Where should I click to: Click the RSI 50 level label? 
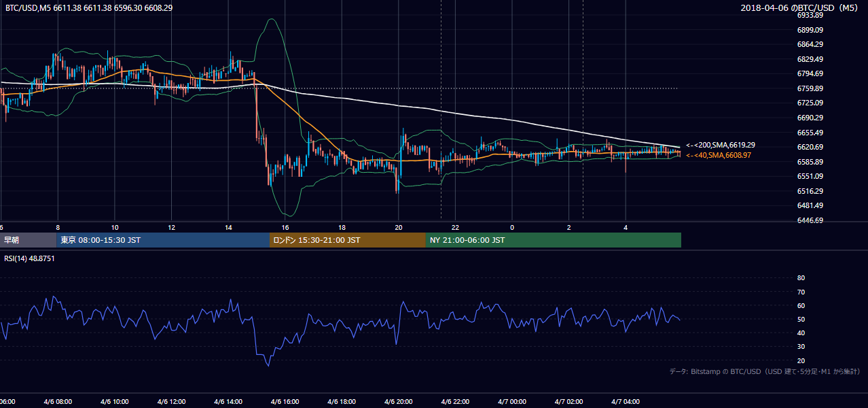[801, 319]
